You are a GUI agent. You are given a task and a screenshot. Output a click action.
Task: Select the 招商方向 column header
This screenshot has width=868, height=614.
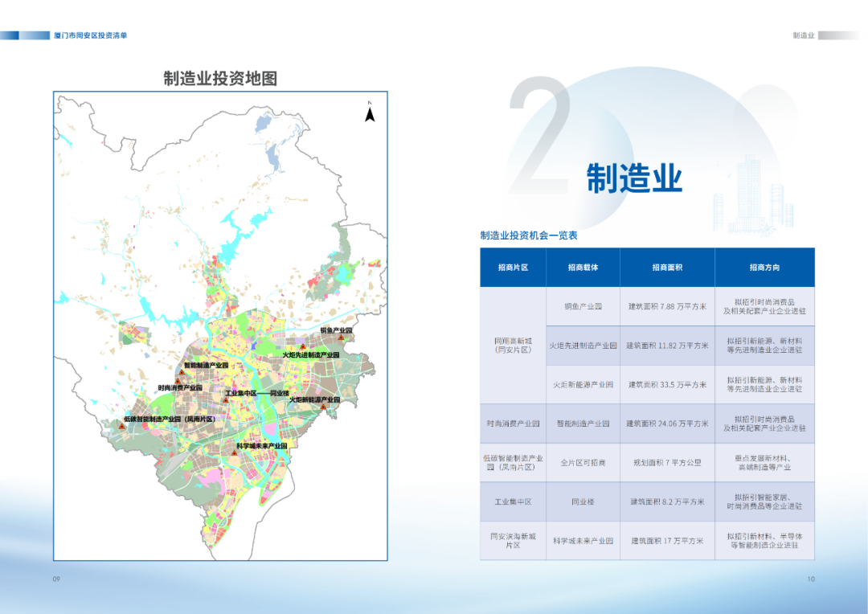pyautogui.click(x=764, y=267)
